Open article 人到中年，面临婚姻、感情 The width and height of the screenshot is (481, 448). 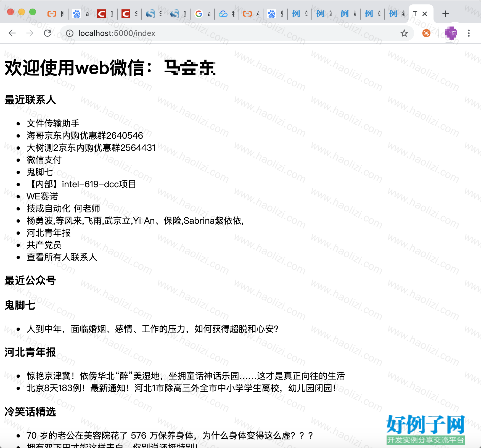(x=152, y=329)
